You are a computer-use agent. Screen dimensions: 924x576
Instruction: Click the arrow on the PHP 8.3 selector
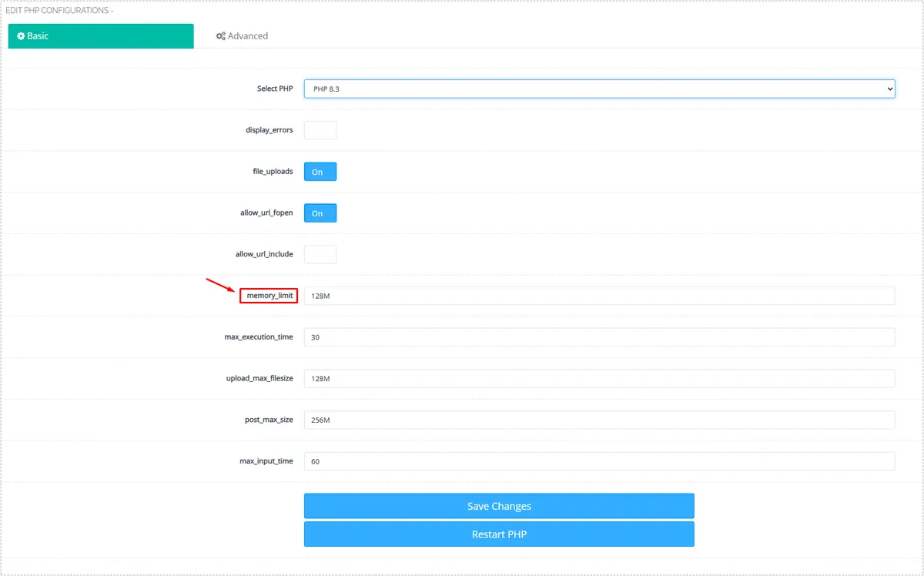[x=889, y=89]
